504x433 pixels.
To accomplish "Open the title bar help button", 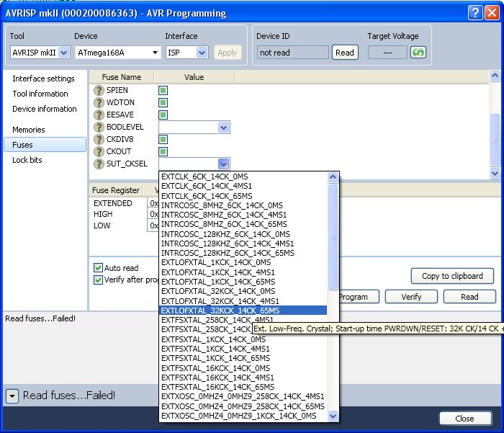I will [x=474, y=13].
